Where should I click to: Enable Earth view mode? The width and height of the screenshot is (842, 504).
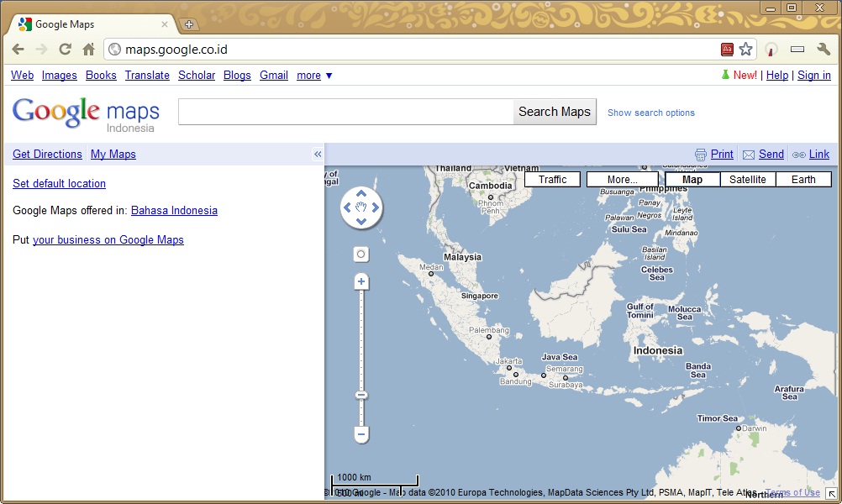(803, 179)
